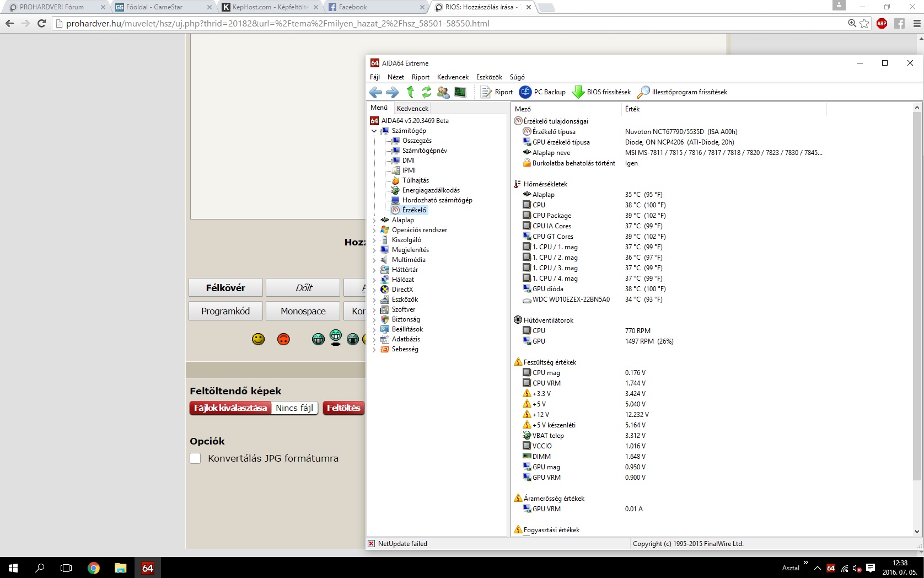This screenshot has height=578, width=924.
Task: Select the Érzékelő tree item
Action: point(414,210)
